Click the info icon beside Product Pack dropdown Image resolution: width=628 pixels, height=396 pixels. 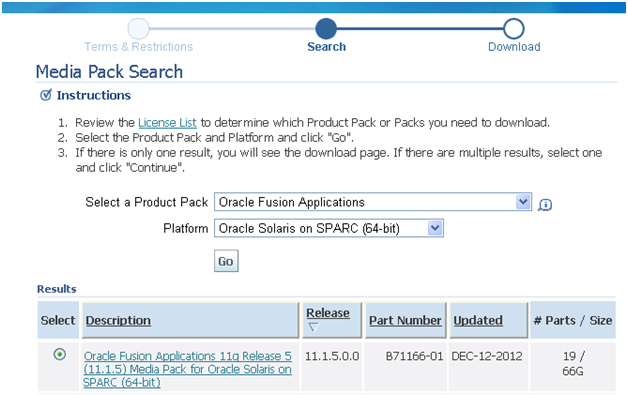(545, 205)
